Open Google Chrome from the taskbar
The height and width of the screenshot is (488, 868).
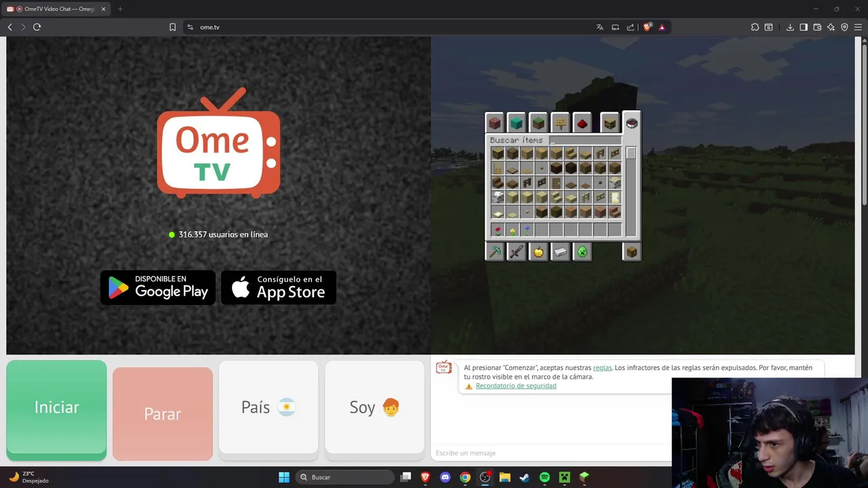point(465,477)
